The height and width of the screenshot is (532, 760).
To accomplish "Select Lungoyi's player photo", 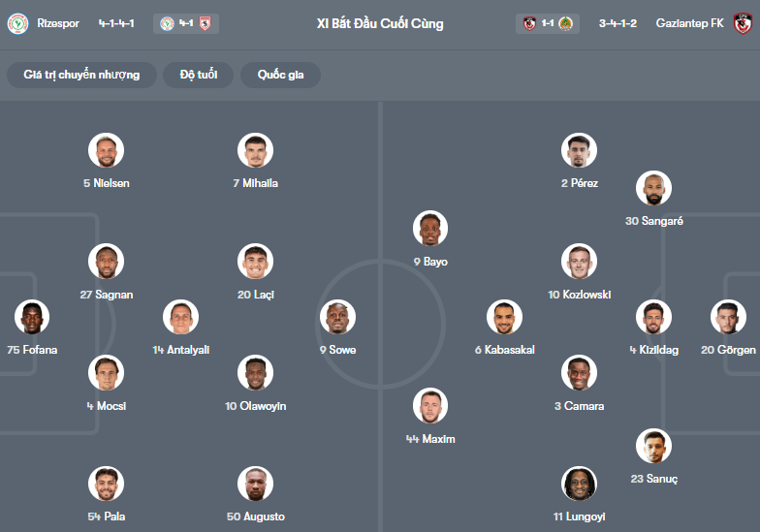I will coord(579,484).
